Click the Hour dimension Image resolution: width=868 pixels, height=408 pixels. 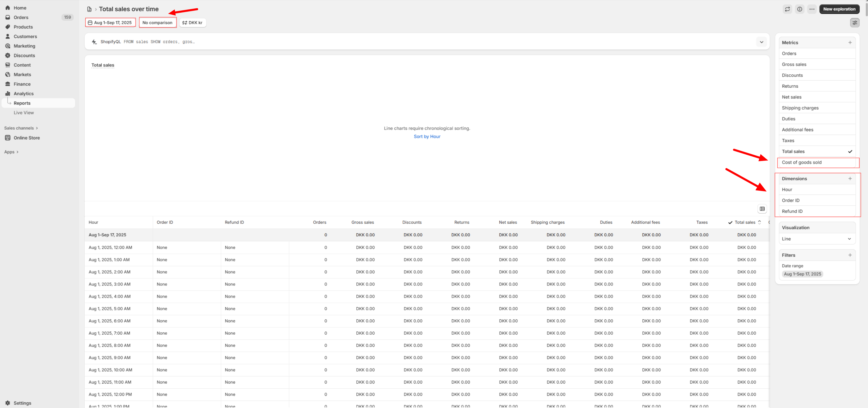817,189
